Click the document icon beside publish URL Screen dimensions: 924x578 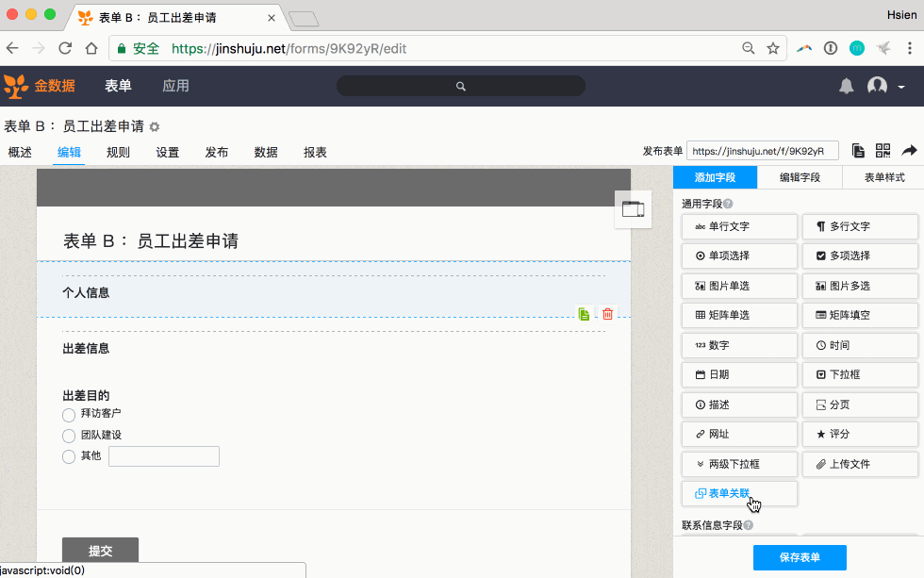coord(858,151)
